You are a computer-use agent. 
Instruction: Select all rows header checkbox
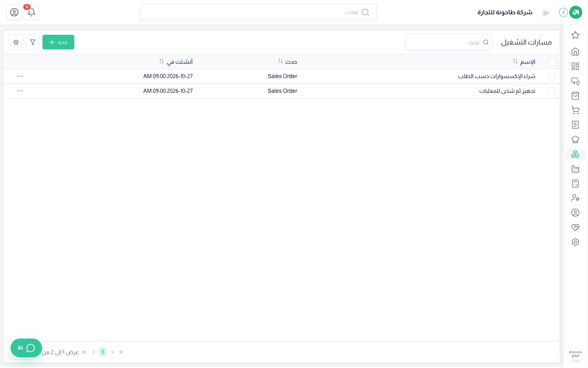[x=552, y=62]
